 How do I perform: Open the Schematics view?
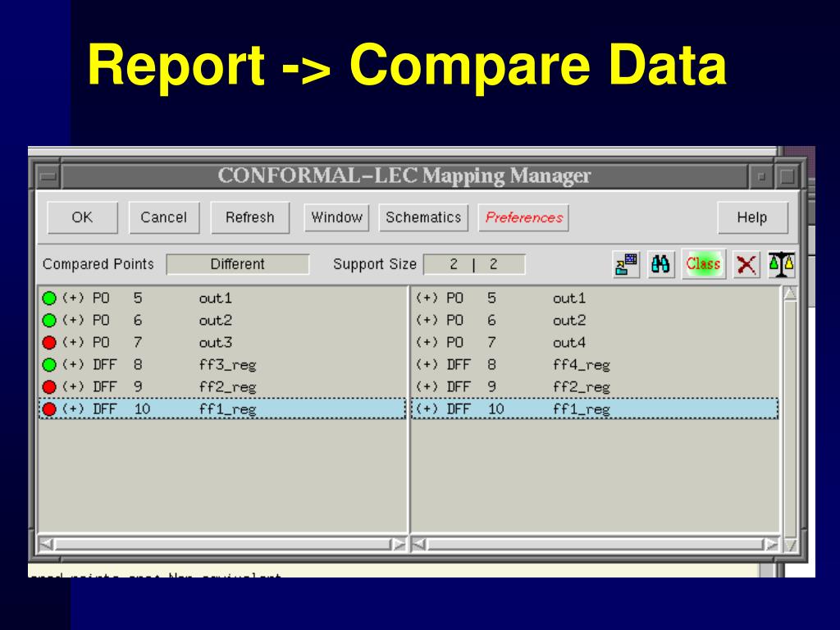423,217
